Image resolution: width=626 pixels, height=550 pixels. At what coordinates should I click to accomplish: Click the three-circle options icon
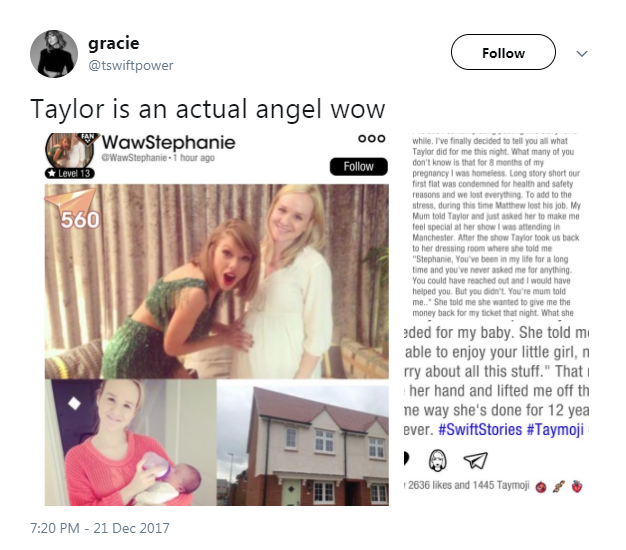pos(372,138)
